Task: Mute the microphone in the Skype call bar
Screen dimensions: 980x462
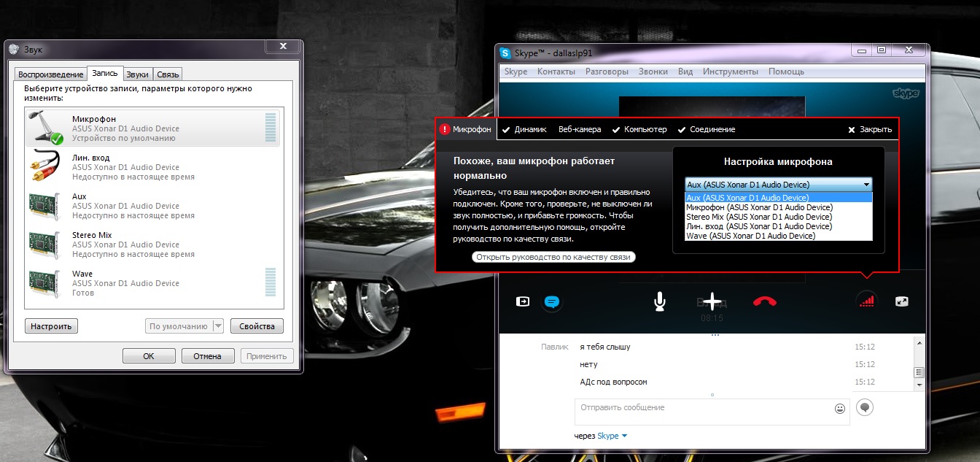Action: (659, 301)
